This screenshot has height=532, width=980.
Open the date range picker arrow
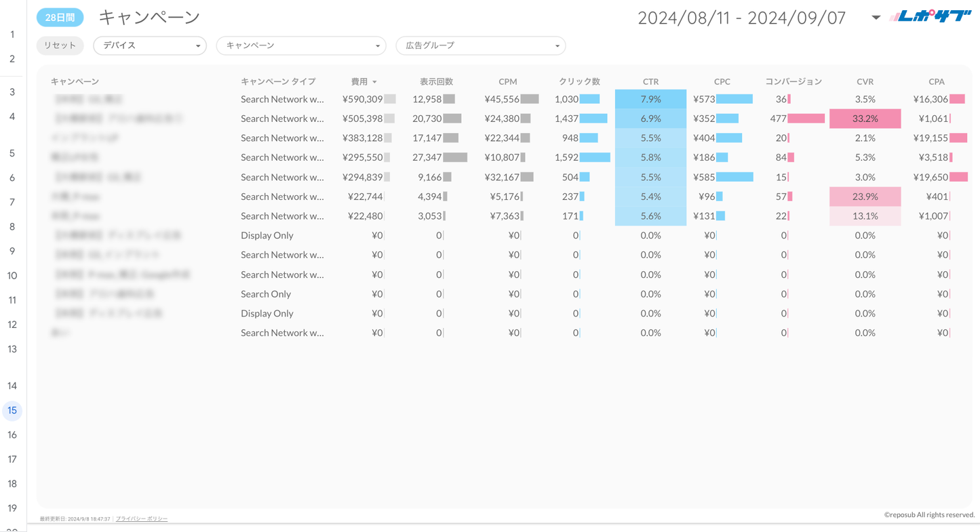[876, 18]
